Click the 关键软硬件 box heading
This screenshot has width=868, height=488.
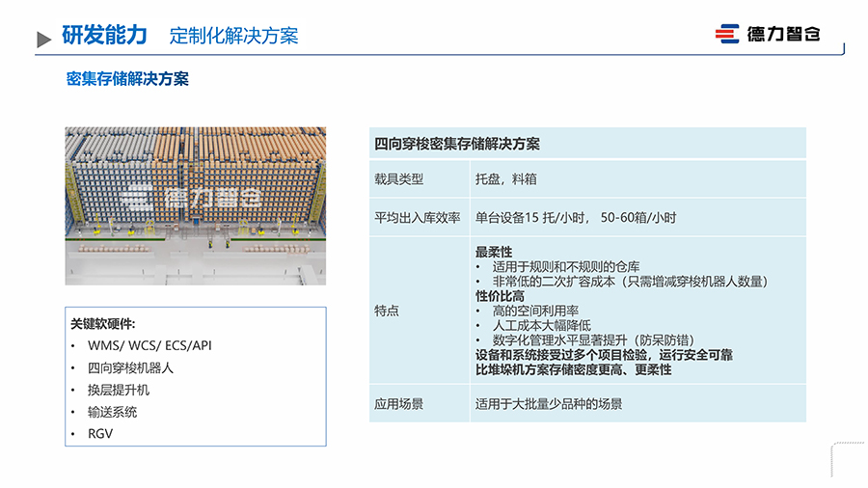click(x=103, y=323)
